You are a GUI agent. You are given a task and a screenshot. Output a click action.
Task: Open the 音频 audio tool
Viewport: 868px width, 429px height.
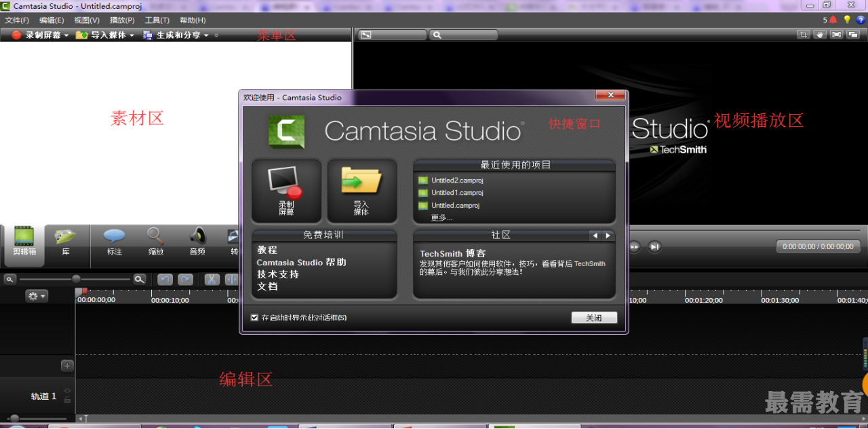(197, 242)
